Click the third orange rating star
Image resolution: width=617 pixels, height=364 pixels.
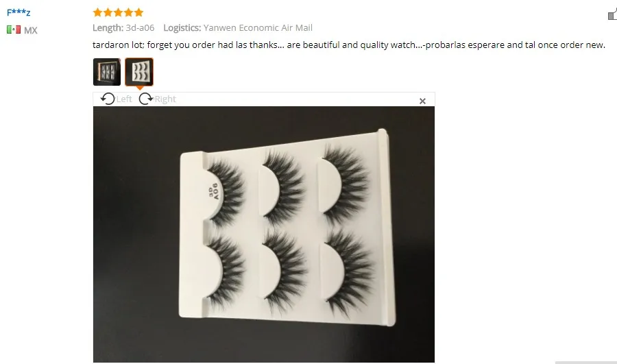point(118,12)
